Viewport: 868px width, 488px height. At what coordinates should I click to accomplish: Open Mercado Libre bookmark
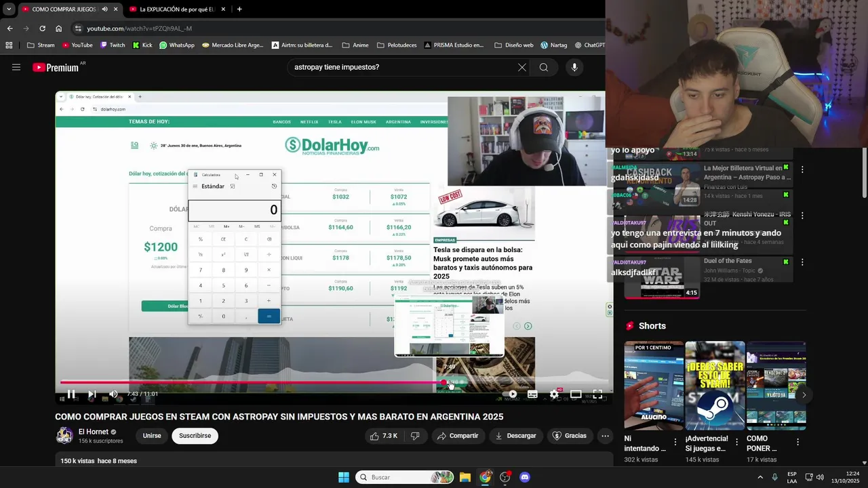point(233,45)
